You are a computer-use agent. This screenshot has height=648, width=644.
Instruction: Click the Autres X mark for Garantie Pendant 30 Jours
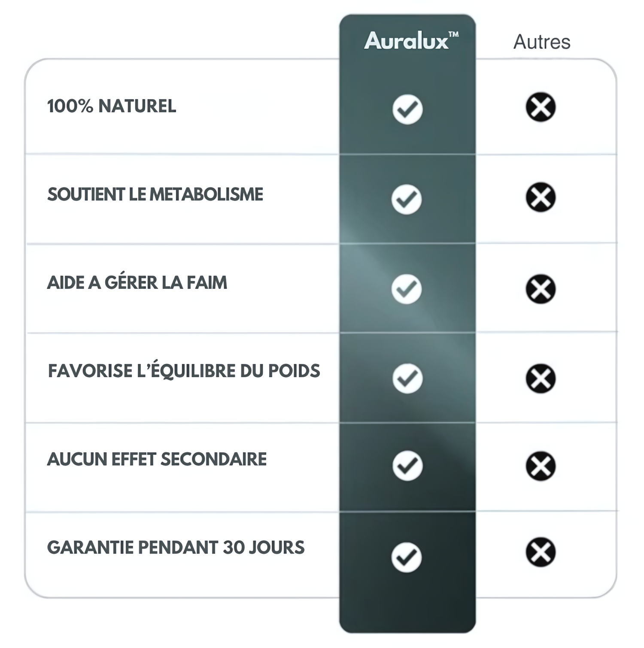tap(541, 552)
